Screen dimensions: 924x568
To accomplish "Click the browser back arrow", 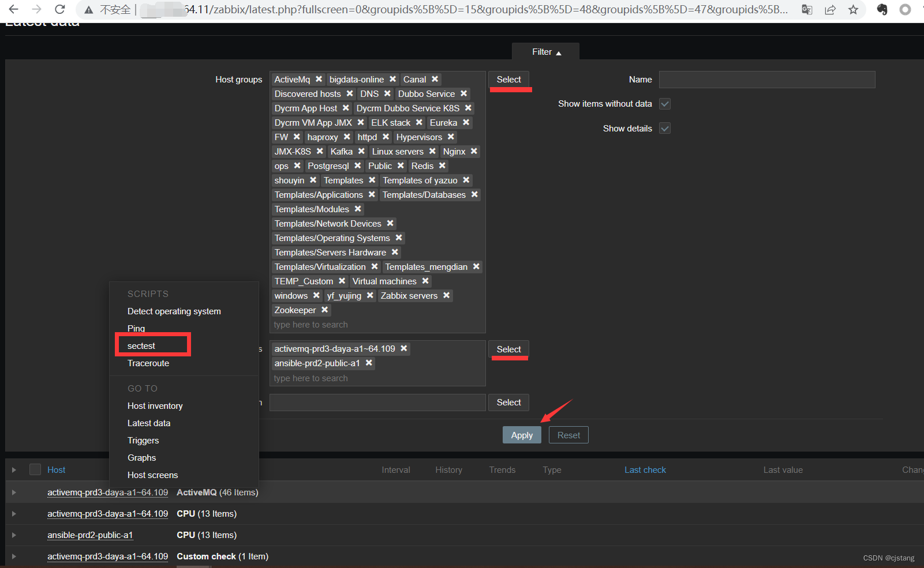I will coord(14,9).
